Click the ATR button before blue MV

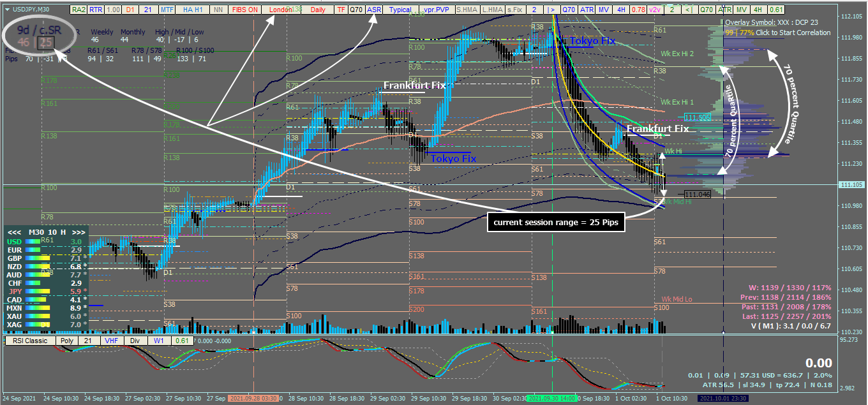pyautogui.click(x=587, y=10)
